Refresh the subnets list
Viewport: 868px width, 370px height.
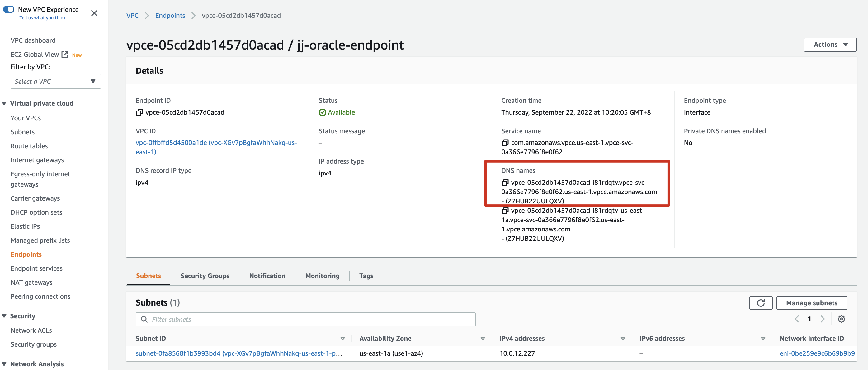(761, 303)
